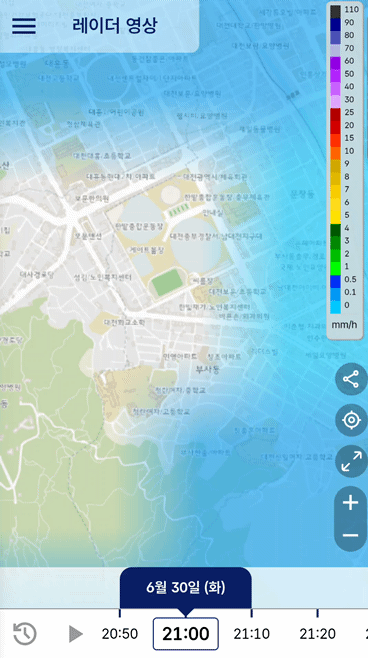Click 대사경로당 map label
Image resolution: width=368 pixels, height=658 pixels.
click(x=37, y=275)
